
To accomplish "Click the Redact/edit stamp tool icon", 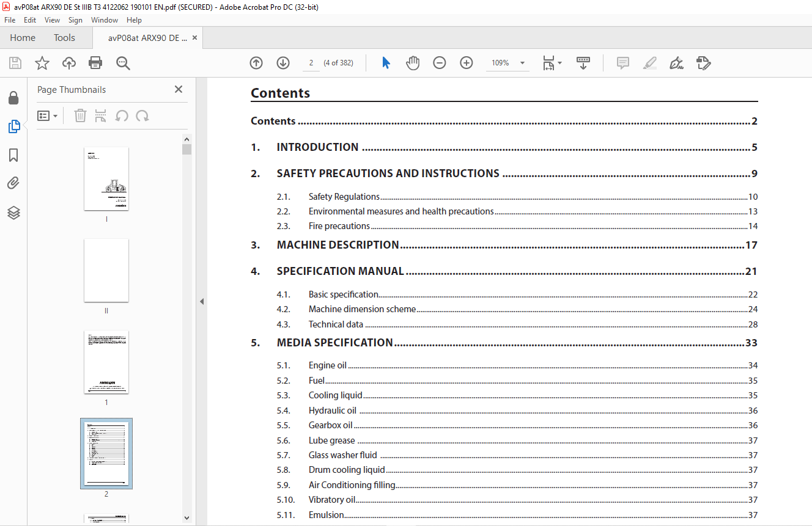I will click(x=703, y=63).
